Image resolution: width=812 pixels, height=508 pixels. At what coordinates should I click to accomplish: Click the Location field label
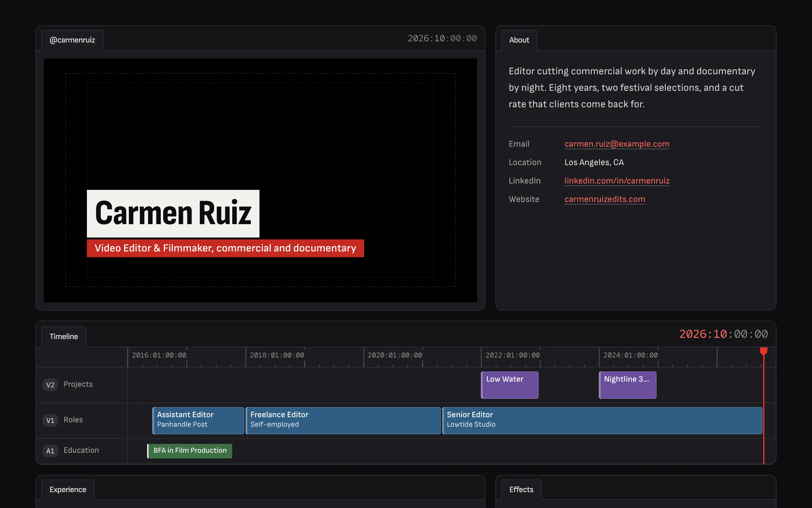click(x=525, y=162)
